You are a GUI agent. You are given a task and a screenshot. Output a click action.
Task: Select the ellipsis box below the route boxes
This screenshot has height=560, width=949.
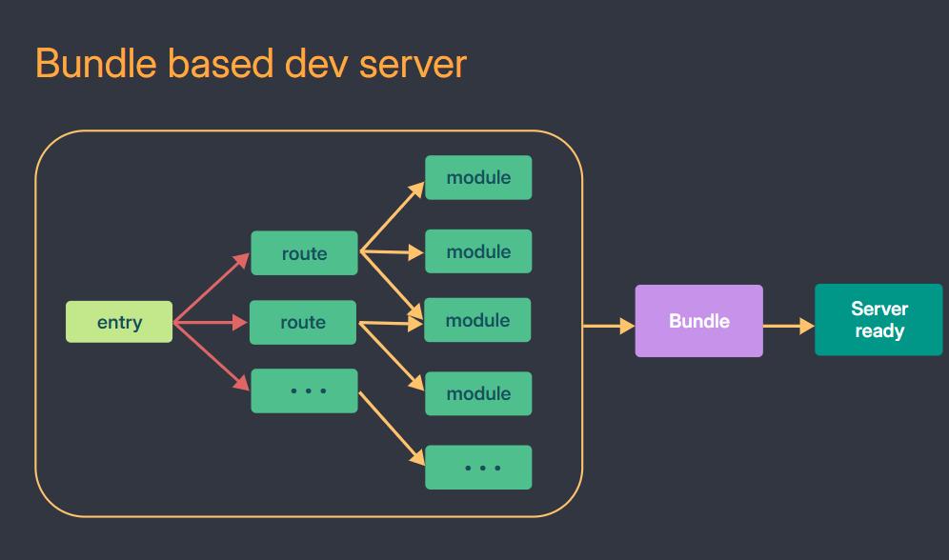[x=304, y=390]
